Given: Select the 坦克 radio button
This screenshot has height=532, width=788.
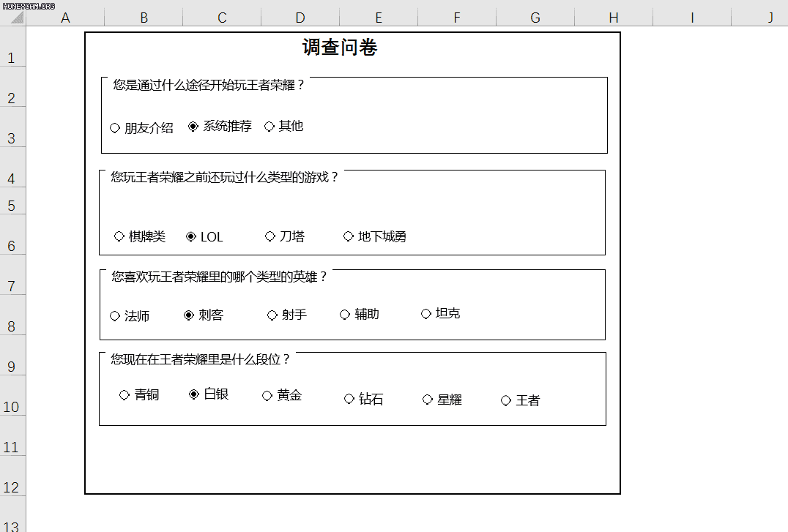Looking at the screenshot, I should pos(425,313).
